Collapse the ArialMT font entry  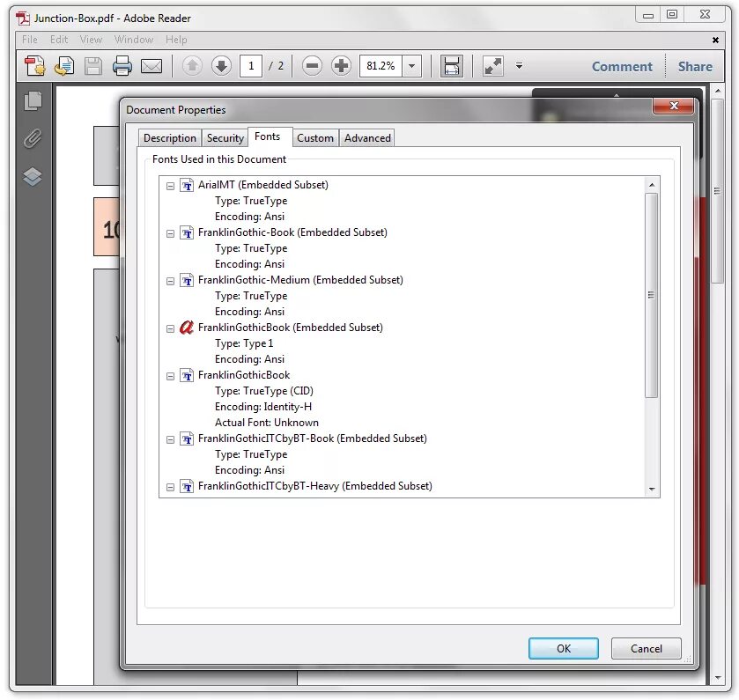click(x=170, y=186)
